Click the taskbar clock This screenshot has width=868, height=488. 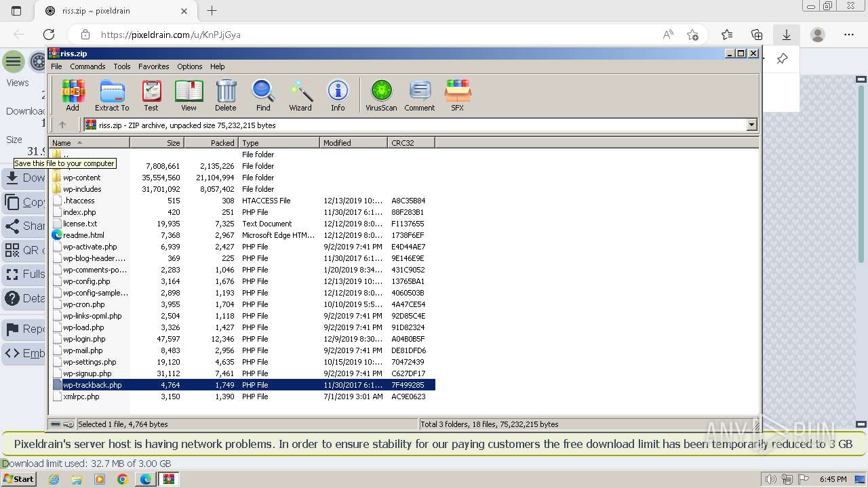(833, 479)
